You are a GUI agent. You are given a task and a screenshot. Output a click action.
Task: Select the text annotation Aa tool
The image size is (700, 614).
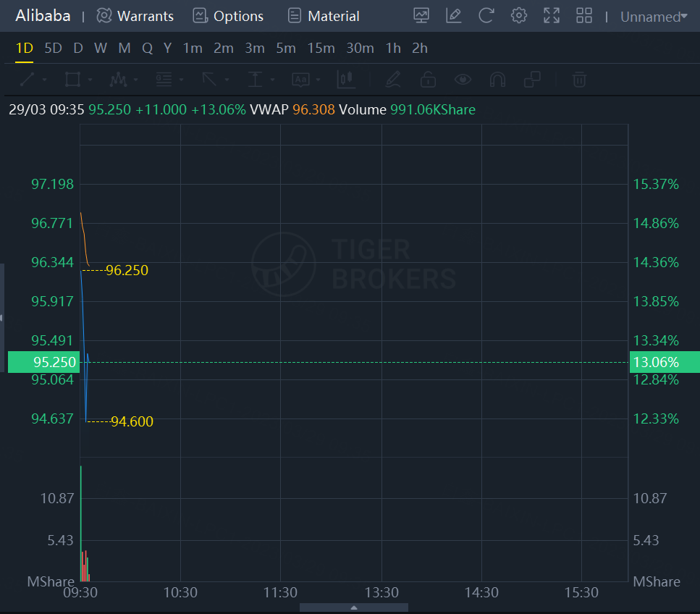click(x=300, y=80)
